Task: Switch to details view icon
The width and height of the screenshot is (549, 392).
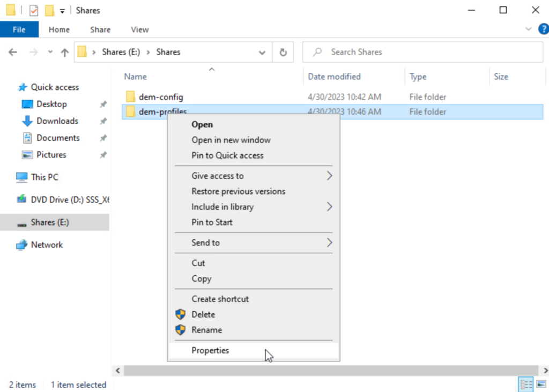Action: (x=526, y=384)
